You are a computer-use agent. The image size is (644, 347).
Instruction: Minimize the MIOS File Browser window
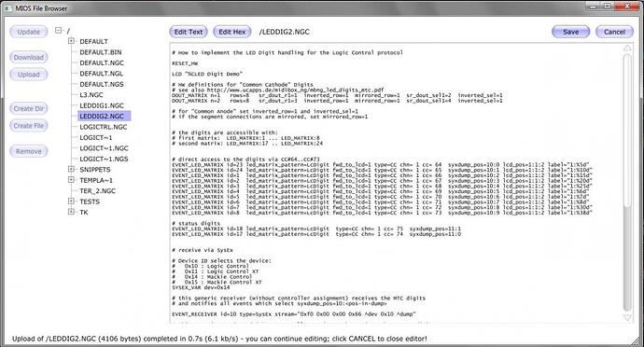(x=593, y=7)
